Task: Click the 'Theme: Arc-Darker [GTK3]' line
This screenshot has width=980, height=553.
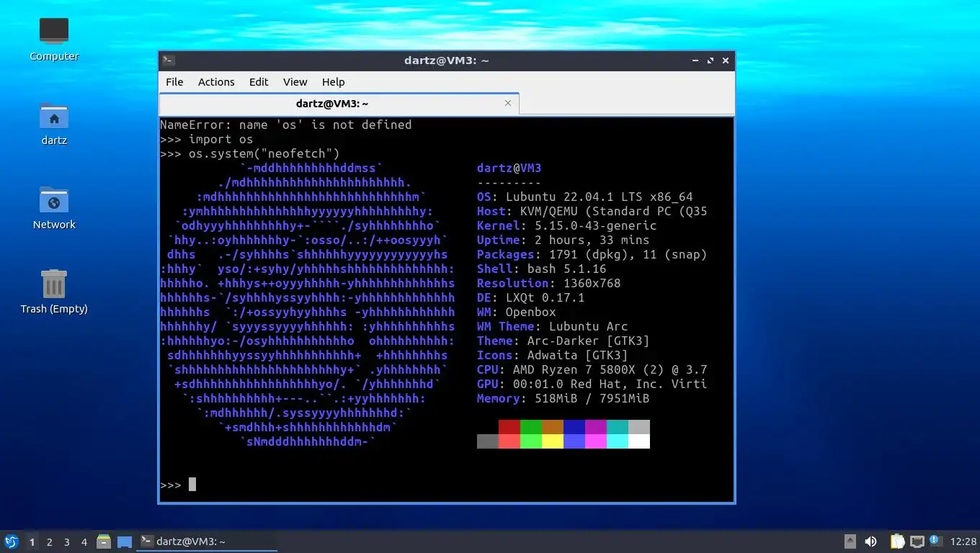Action: (563, 341)
